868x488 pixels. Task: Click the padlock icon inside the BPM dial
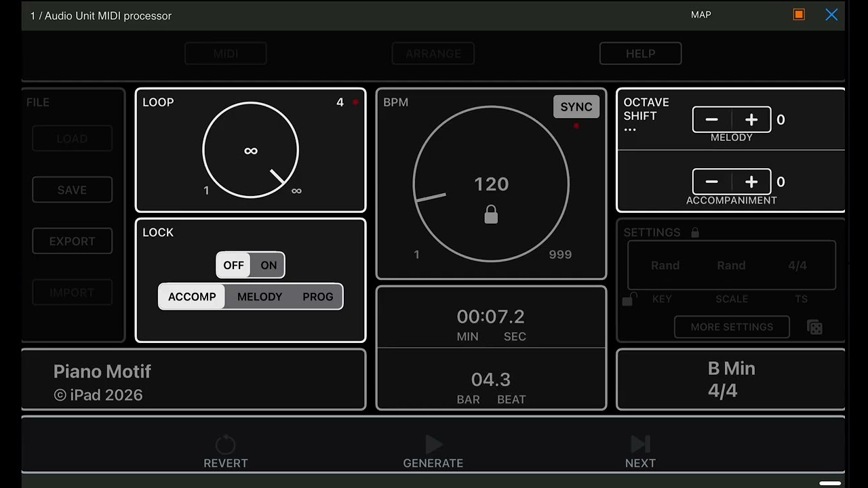[491, 215]
